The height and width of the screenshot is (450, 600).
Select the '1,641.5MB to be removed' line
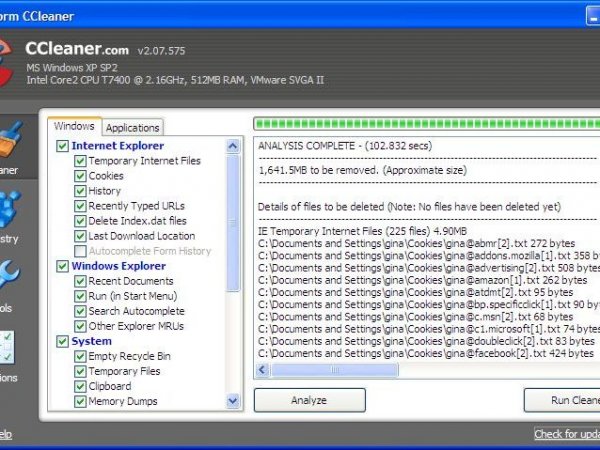(363, 170)
